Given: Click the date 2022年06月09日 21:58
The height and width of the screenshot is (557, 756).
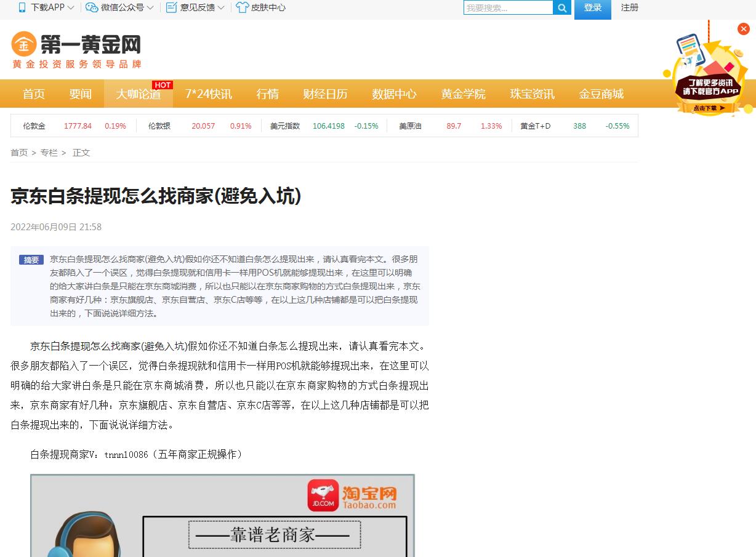Looking at the screenshot, I should pyautogui.click(x=56, y=227).
